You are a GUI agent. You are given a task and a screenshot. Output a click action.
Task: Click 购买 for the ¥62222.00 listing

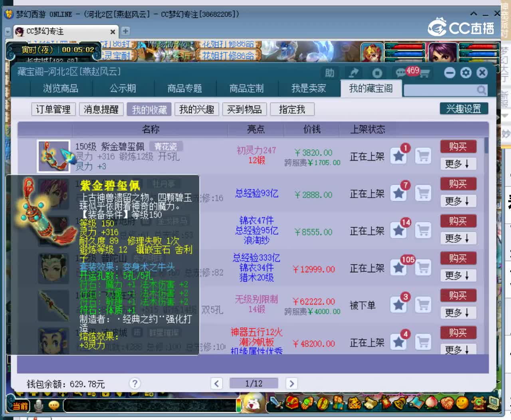[458, 295]
